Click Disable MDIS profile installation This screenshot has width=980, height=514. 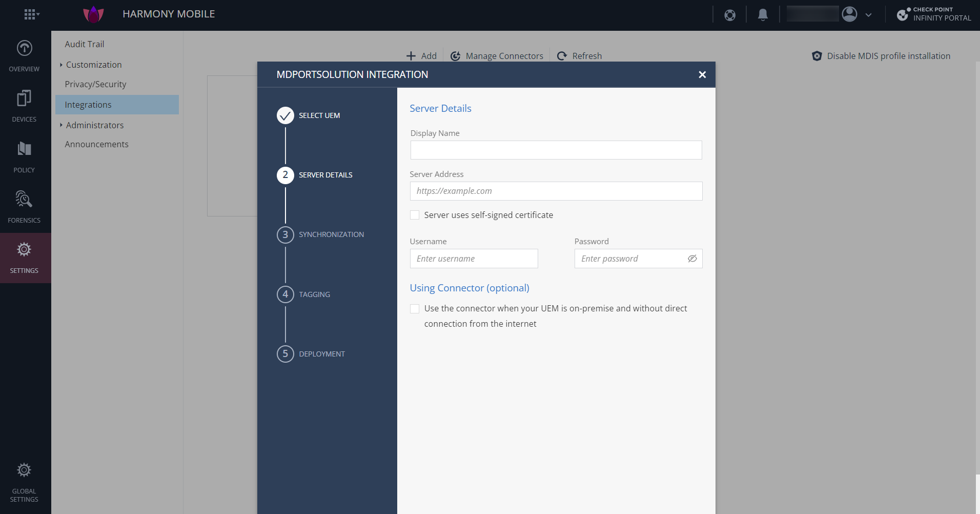coord(881,56)
